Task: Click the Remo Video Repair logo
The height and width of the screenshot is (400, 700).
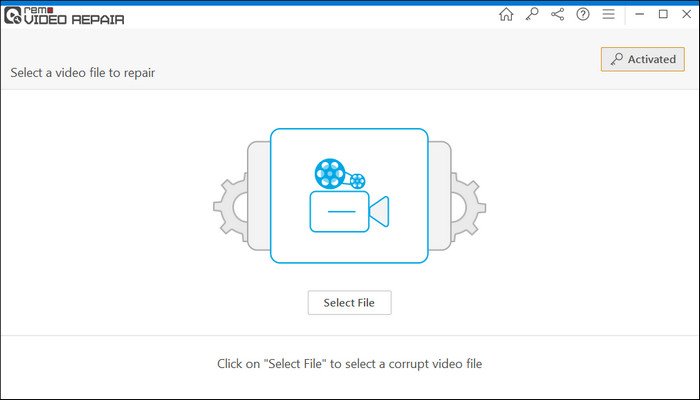Action: [x=64, y=16]
